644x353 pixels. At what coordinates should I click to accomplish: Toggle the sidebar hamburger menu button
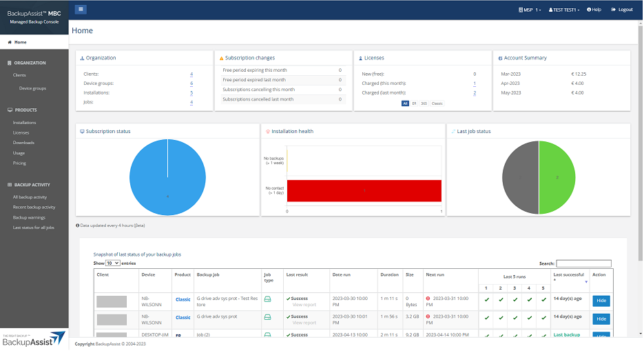click(81, 10)
